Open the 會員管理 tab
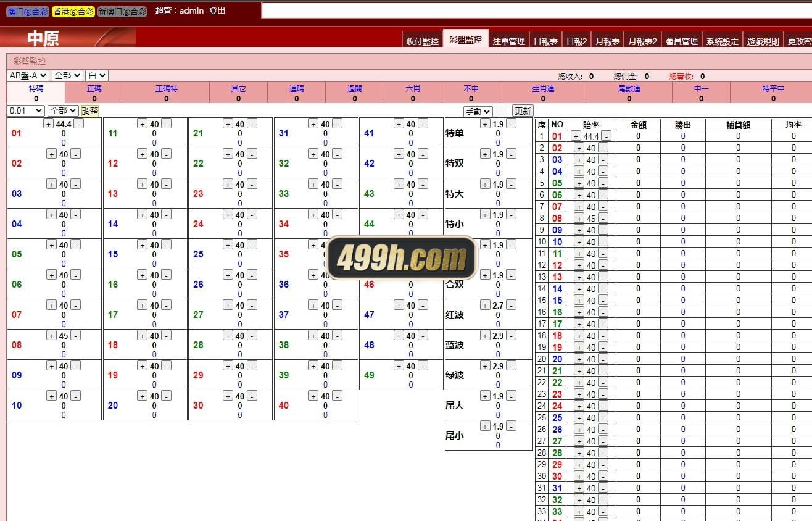 click(x=682, y=41)
